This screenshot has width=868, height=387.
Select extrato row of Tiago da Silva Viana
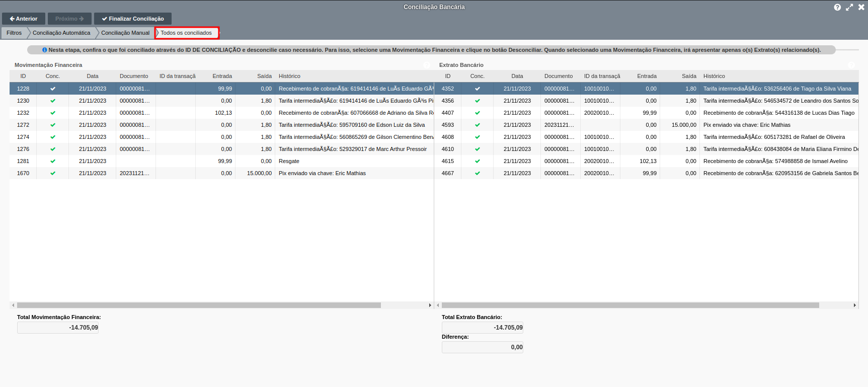(x=646, y=89)
